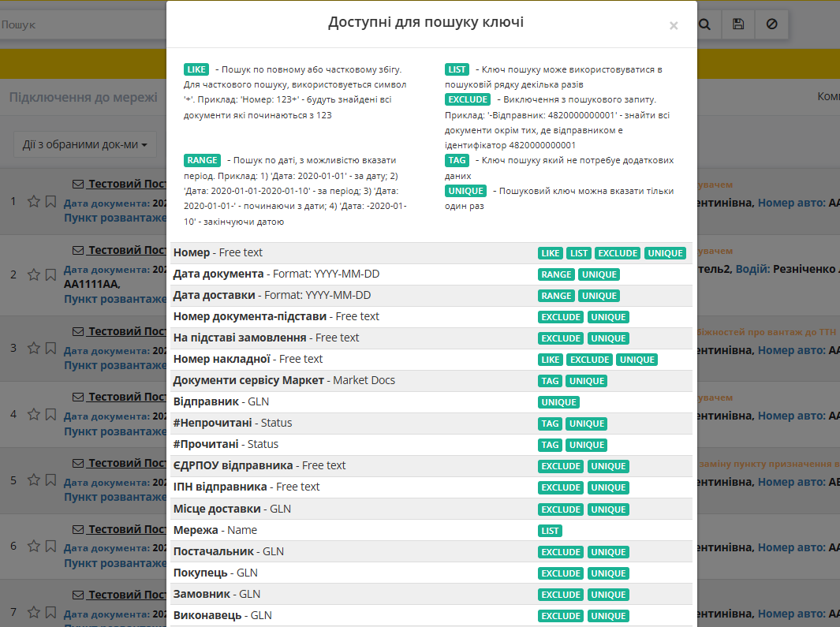Toggle favorite star for document row 1
The height and width of the screenshot is (627, 840).
[x=34, y=202]
